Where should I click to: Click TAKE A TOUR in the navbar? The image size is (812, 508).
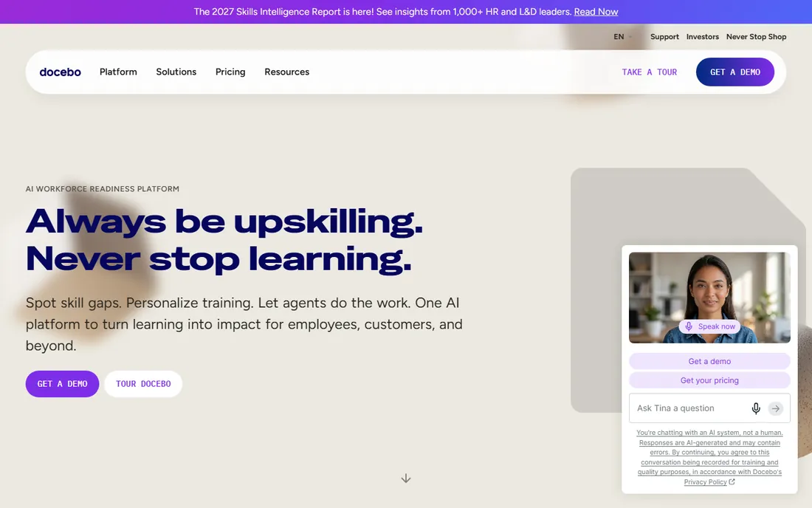pos(650,72)
